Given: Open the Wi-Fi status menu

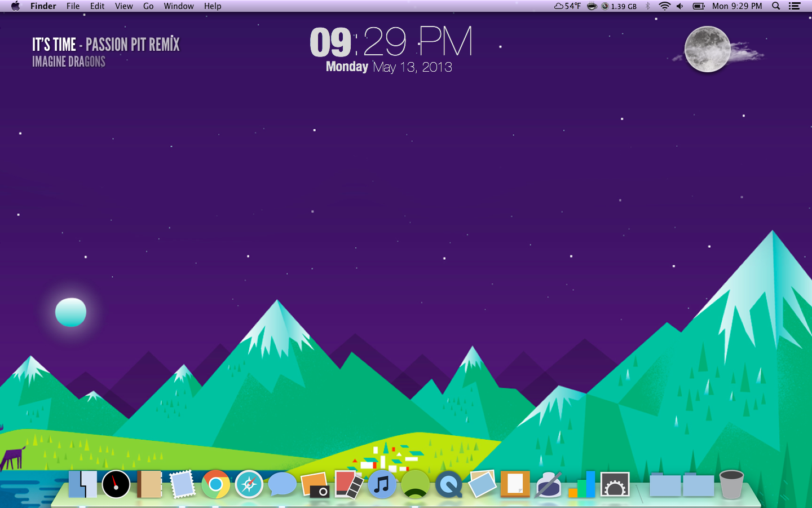Looking at the screenshot, I should tap(665, 6).
